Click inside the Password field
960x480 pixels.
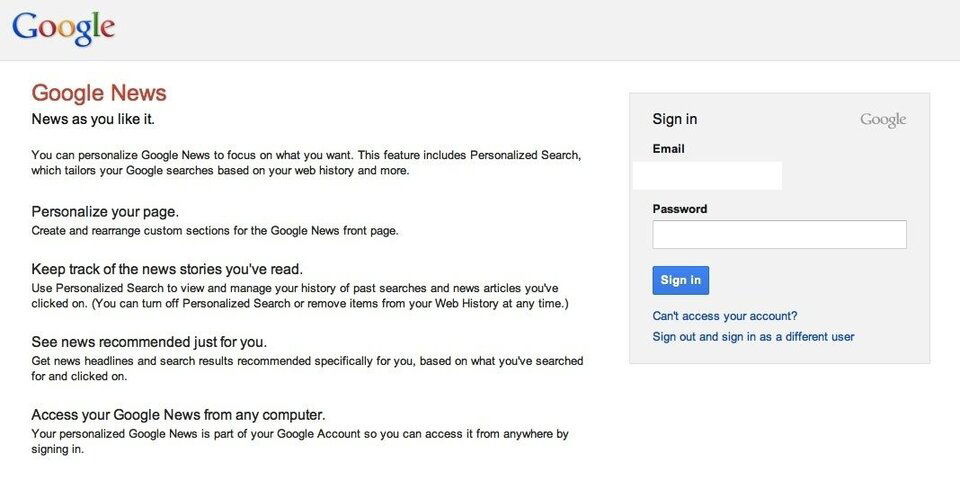(x=779, y=234)
